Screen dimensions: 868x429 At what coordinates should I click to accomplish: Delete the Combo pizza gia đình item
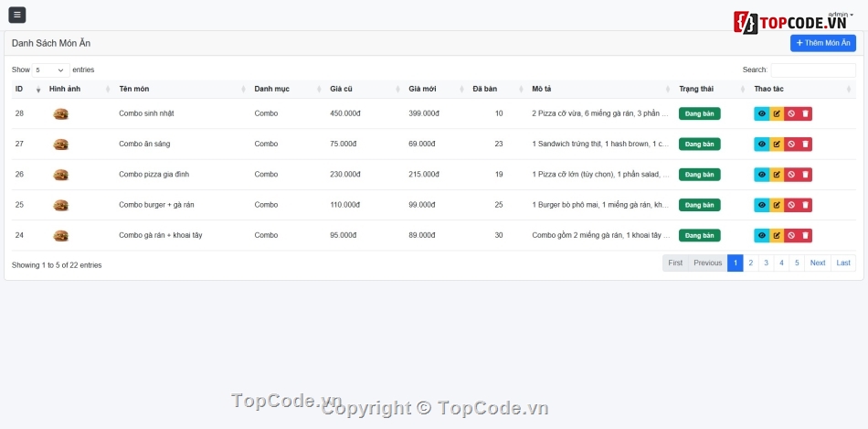pos(806,175)
